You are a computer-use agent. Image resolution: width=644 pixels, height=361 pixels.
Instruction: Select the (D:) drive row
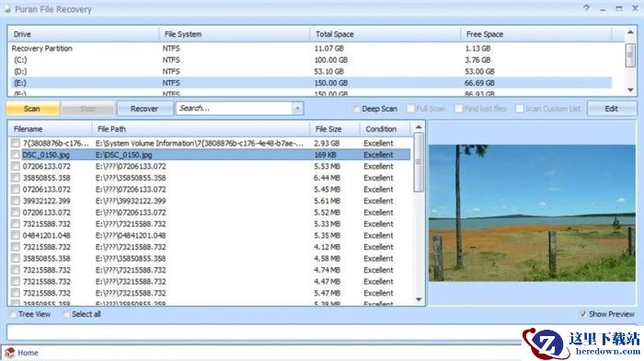[310, 71]
